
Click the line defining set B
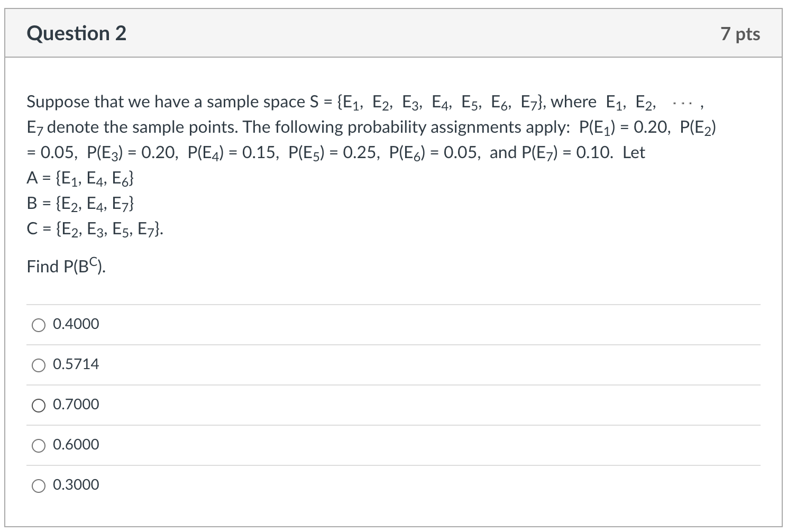pos(80,204)
